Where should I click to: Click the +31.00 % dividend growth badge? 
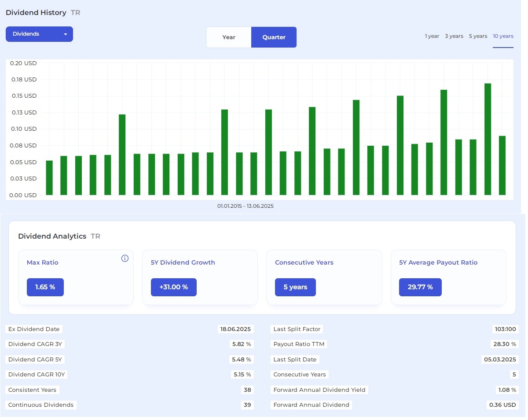click(174, 287)
